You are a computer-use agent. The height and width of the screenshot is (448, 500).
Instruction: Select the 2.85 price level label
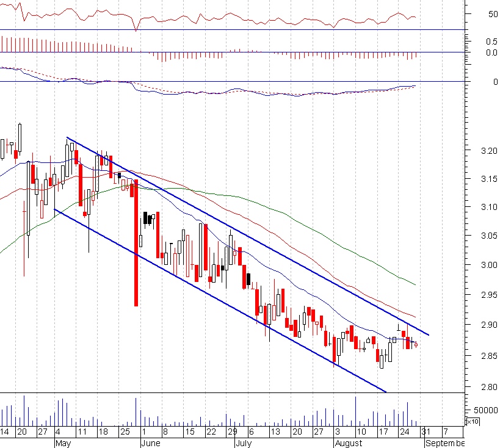tap(489, 356)
